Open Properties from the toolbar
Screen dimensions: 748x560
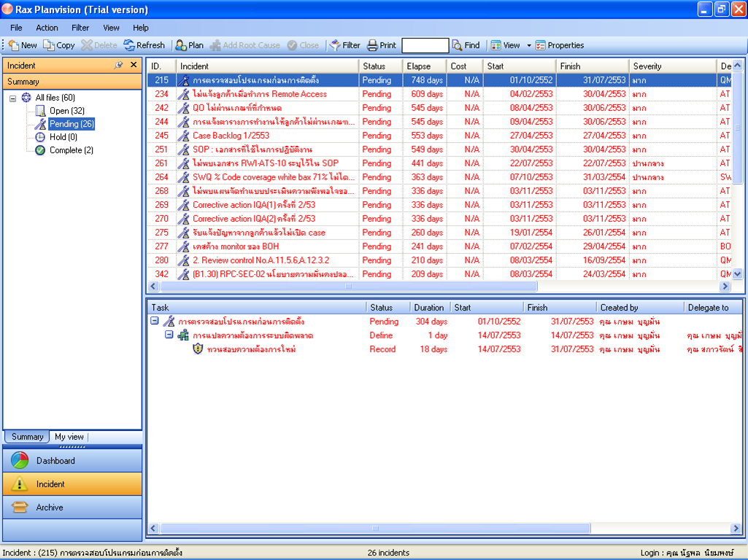(560, 45)
